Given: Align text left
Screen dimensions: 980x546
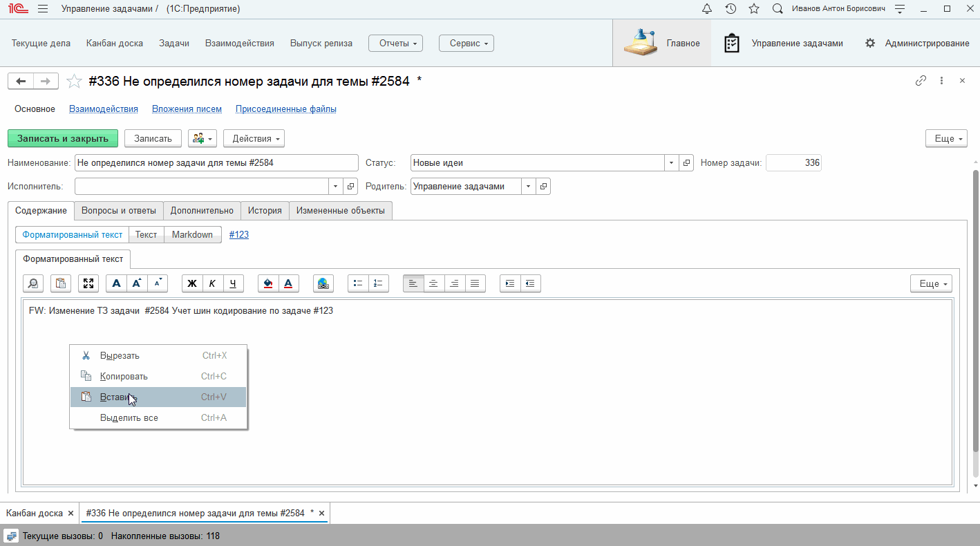Looking at the screenshot, I should 413,283.
